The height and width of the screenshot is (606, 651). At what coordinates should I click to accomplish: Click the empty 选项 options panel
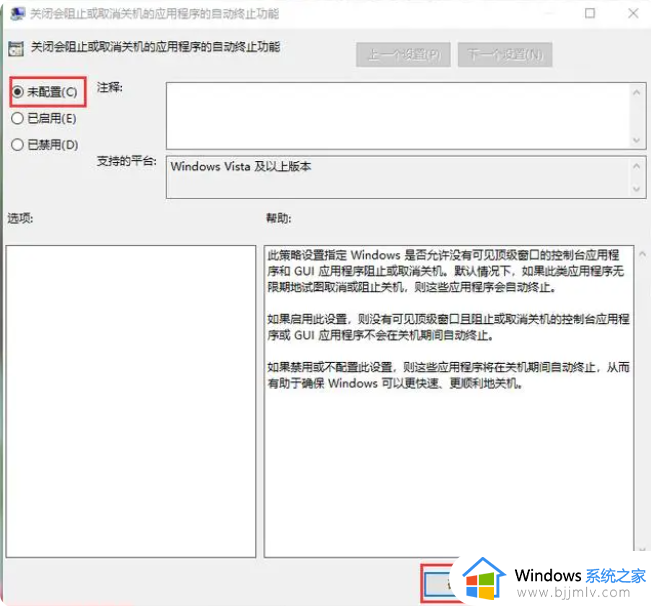(x=131, y=401)
